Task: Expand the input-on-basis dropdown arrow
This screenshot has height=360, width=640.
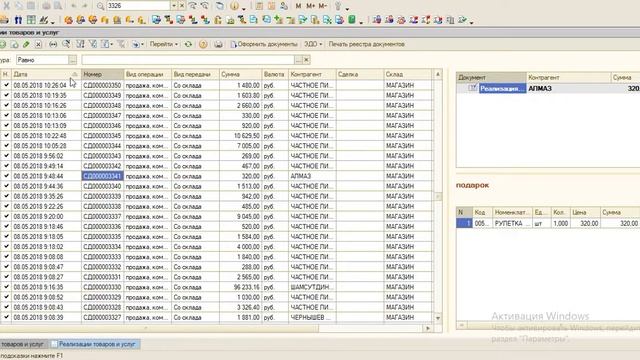Action: [142, 44]
